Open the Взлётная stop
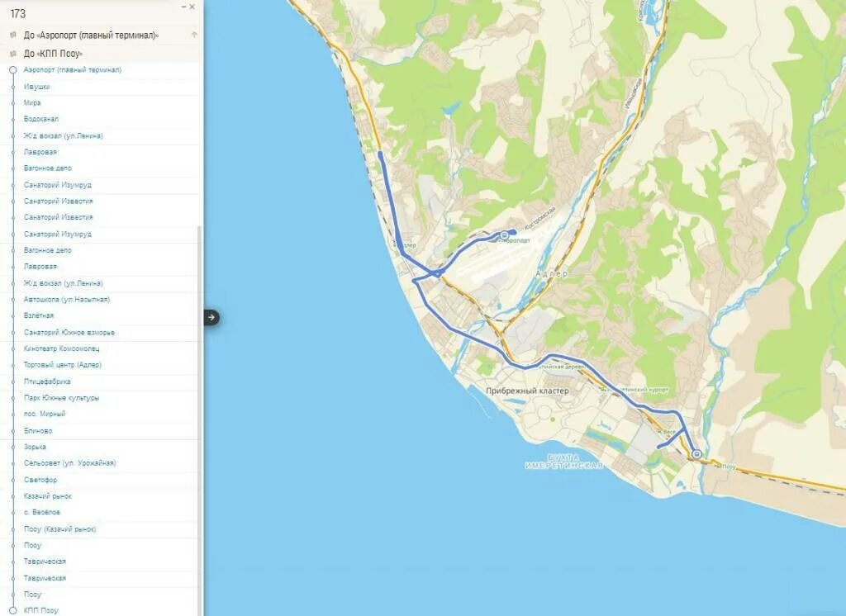846x616 pixels. [x=38, y=315]
